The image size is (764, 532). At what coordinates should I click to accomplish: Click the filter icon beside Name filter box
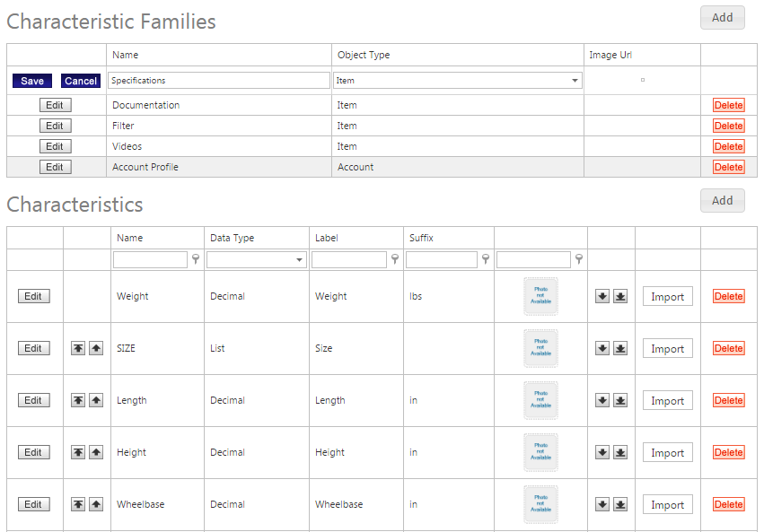(x=196, y=259)
